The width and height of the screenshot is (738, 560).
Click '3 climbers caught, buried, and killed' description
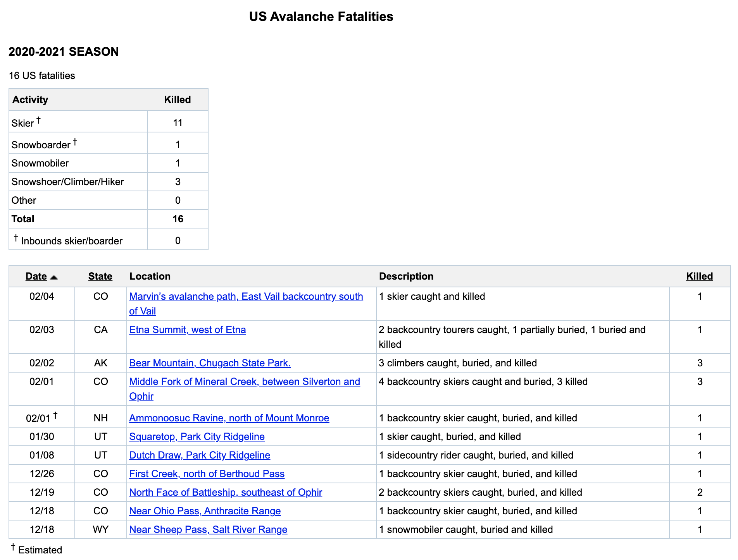458,363
